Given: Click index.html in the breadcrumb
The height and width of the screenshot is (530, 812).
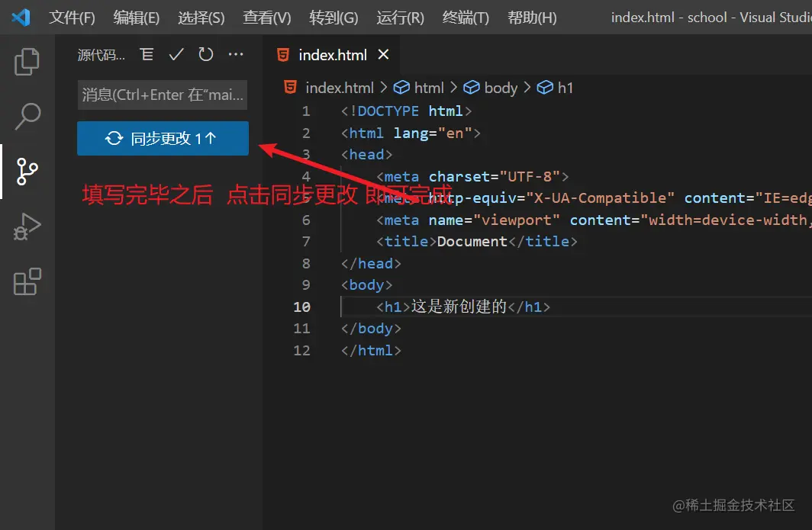Looking at the screenshot, I should point(340,88).
